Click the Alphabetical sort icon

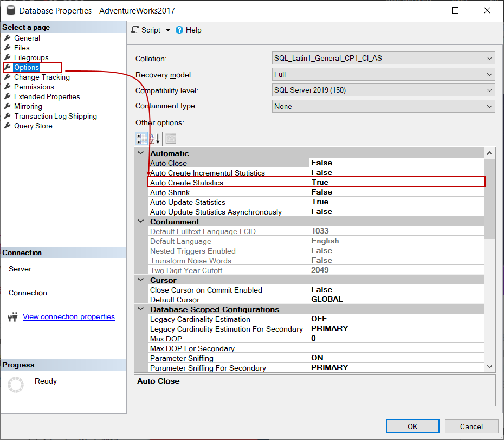click(x=155, y=139)
